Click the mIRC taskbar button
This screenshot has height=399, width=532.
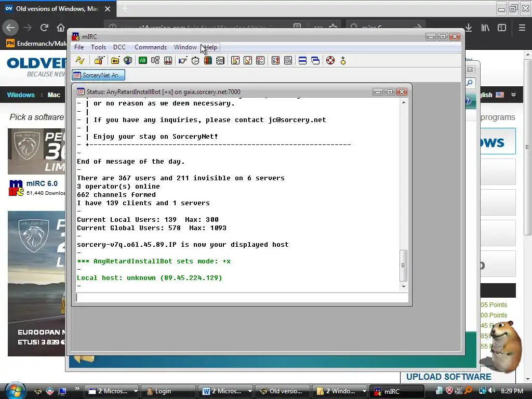click(x=396, y=391)
